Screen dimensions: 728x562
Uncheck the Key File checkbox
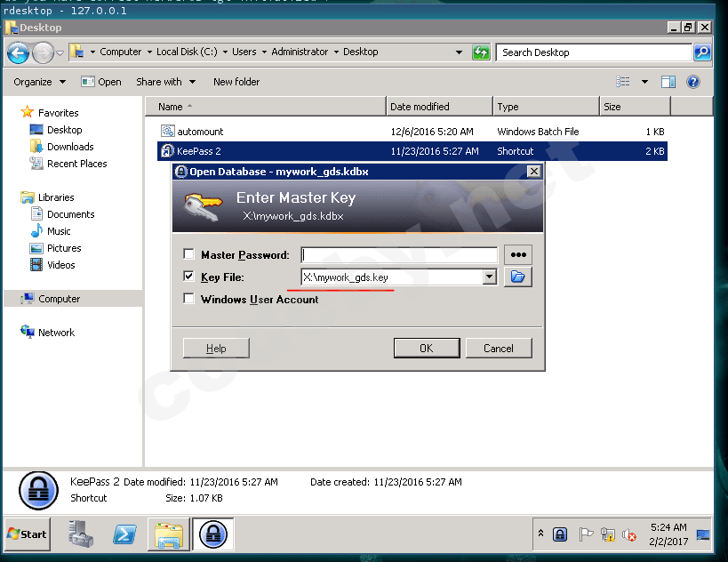click(x=188, y=277)
